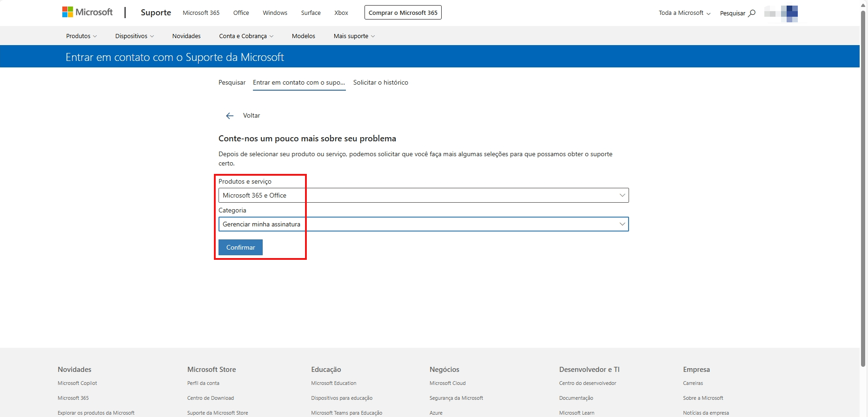
Task: Open Notícias da empresa footer link
Action: click(x=706, y=413)
